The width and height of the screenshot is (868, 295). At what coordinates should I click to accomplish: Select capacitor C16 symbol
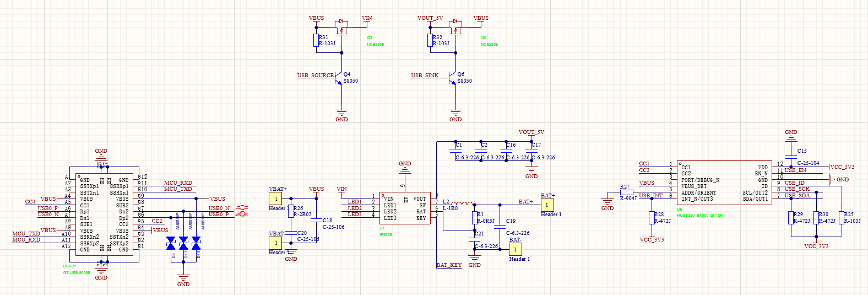coord(506,151)
